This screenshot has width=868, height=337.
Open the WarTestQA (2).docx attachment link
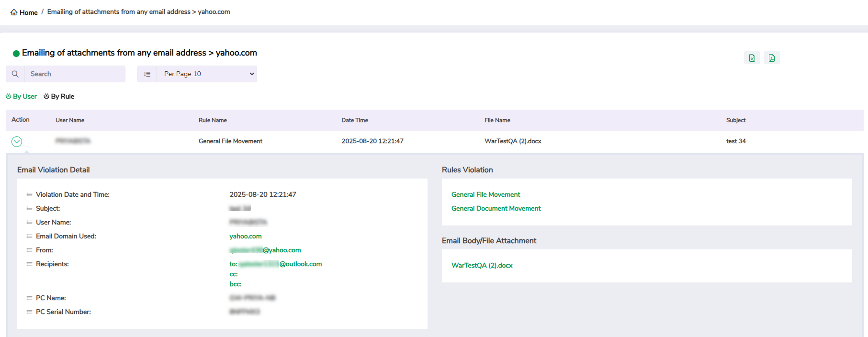point(482,266)
